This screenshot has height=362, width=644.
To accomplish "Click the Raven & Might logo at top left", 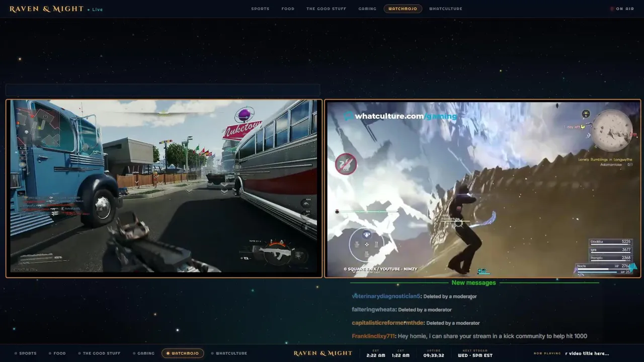I will [46, 9].
